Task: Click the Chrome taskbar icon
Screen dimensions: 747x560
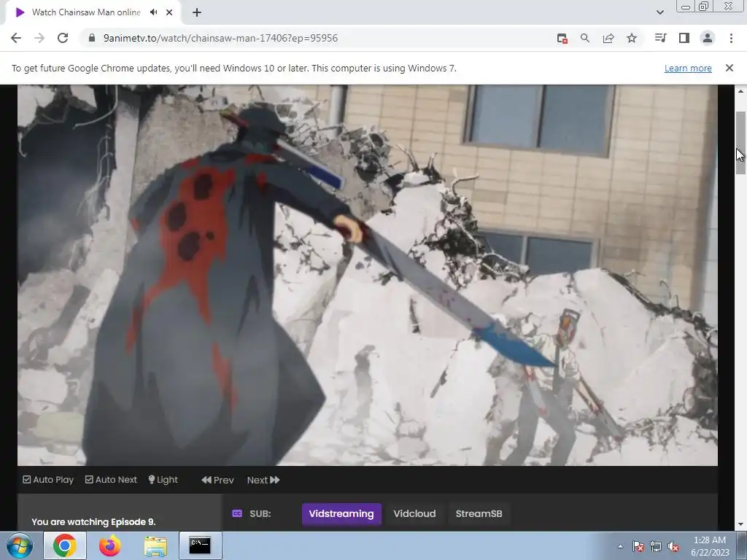Action: (65, 545)
